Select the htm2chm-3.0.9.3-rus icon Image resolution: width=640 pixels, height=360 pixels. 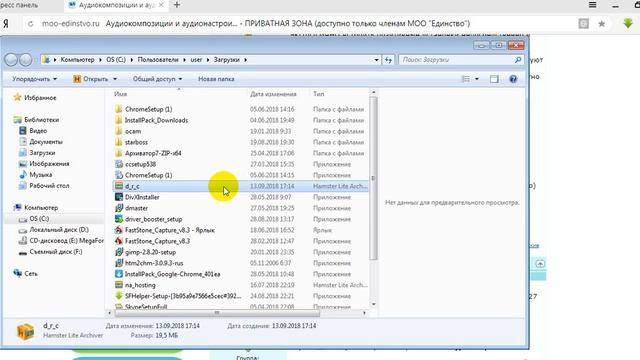(x=119, y=263)
